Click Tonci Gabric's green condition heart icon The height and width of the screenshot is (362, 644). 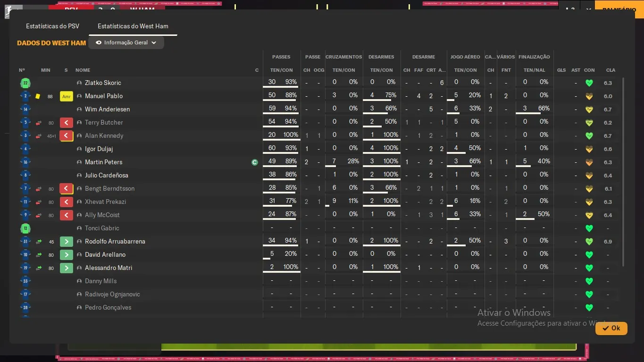pos(589,228)
